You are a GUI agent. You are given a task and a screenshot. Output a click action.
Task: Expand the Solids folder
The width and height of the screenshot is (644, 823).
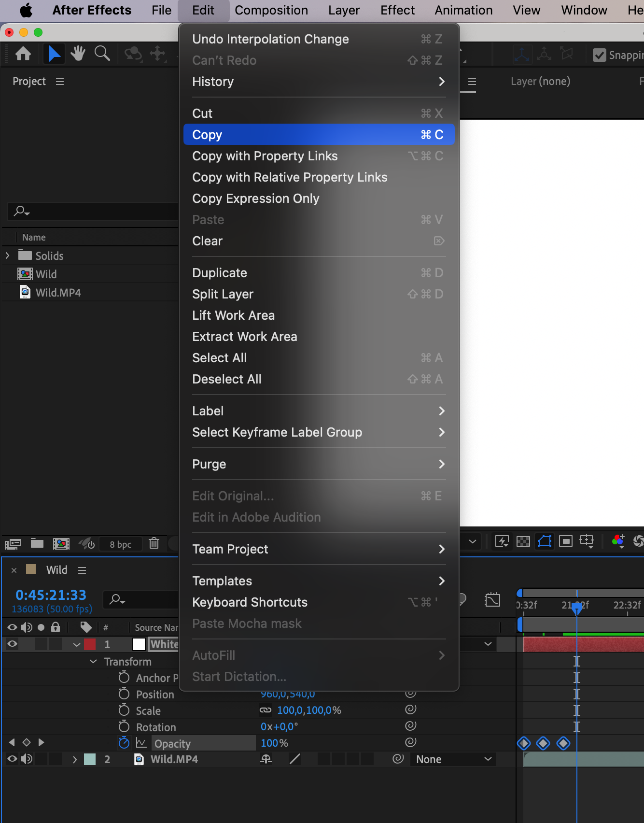(7, 255)
